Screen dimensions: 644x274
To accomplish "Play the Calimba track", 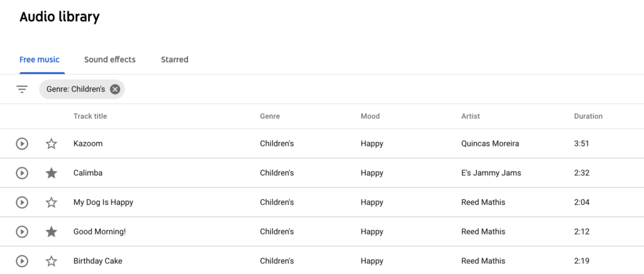I will (x=22, y=173).
